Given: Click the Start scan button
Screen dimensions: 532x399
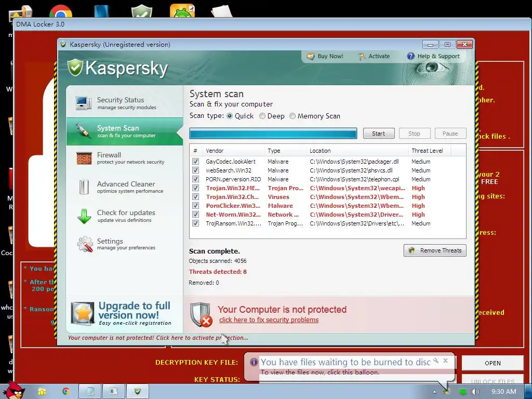Looking at the screenshot, I should tap(379, 134).
